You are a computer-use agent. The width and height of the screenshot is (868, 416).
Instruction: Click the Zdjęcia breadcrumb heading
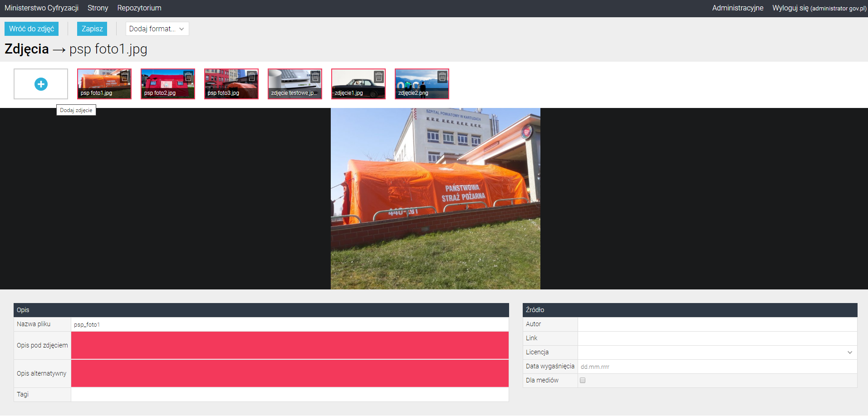[27, 49]
